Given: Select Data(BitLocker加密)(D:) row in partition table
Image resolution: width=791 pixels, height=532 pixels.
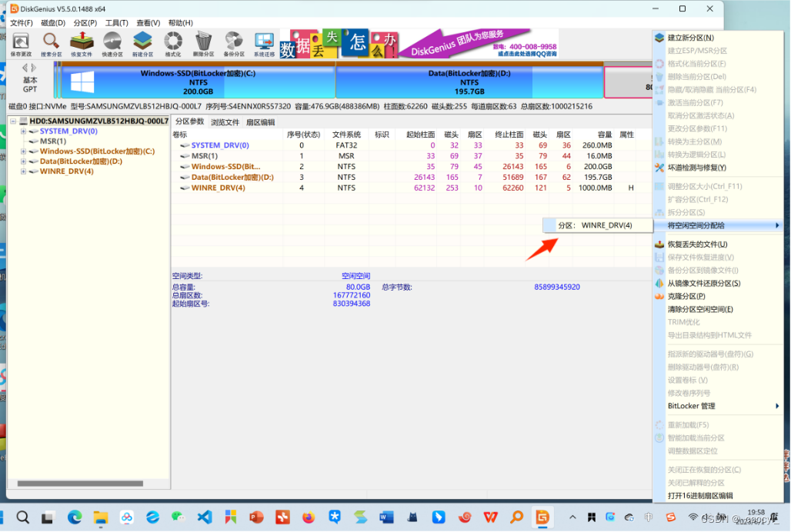Looking at the screenshot, I should [x=403, y=178].
